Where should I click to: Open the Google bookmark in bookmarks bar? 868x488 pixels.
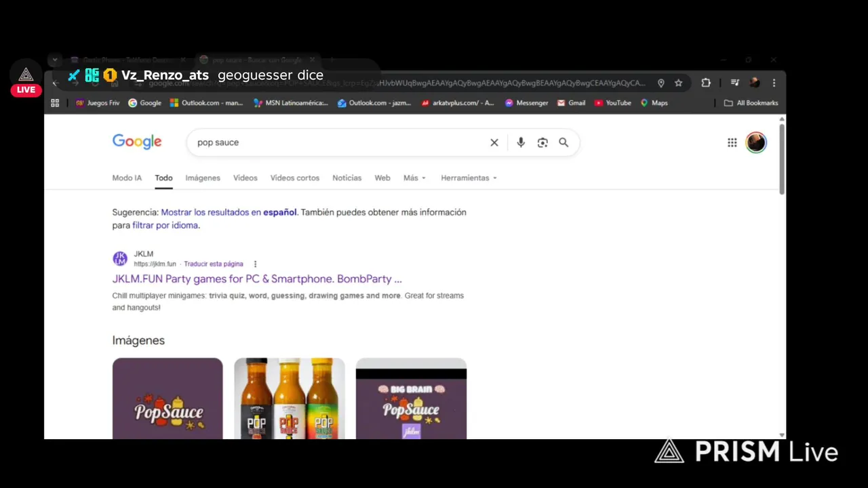(x=145, y=103)
